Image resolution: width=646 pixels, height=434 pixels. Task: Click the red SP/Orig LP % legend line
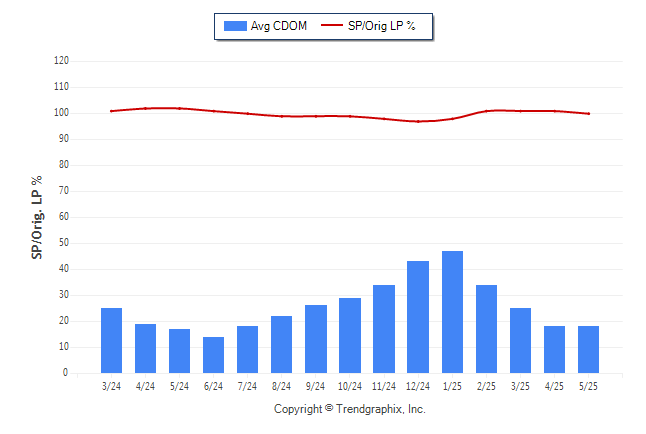pos(332,26)
